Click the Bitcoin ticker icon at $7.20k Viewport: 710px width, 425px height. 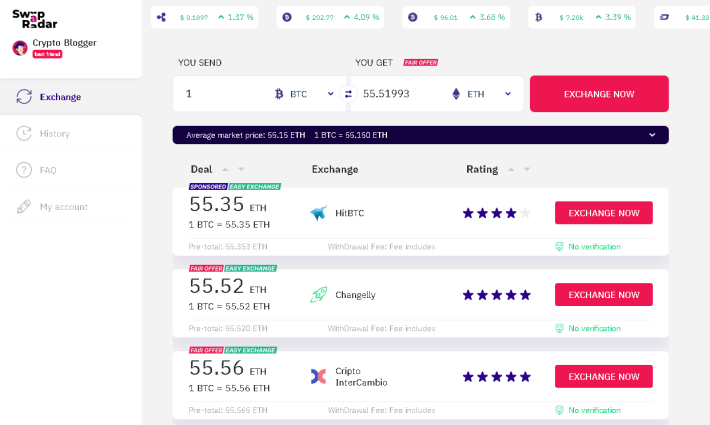(x=538, y=17)
